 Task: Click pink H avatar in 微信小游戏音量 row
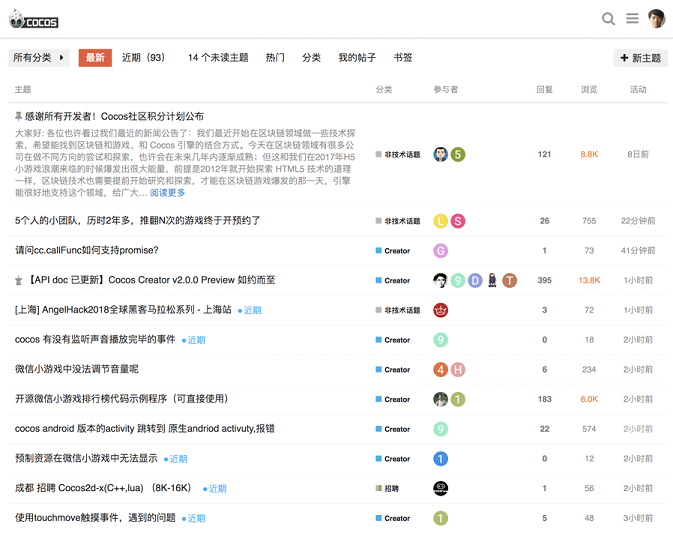[458, 369]
